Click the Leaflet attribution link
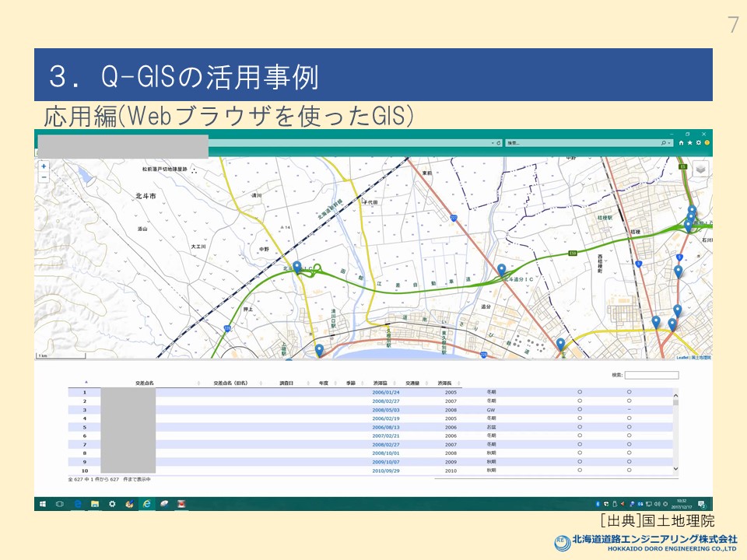This screenshot has height=560, width=747. click(x=682, y=358)
